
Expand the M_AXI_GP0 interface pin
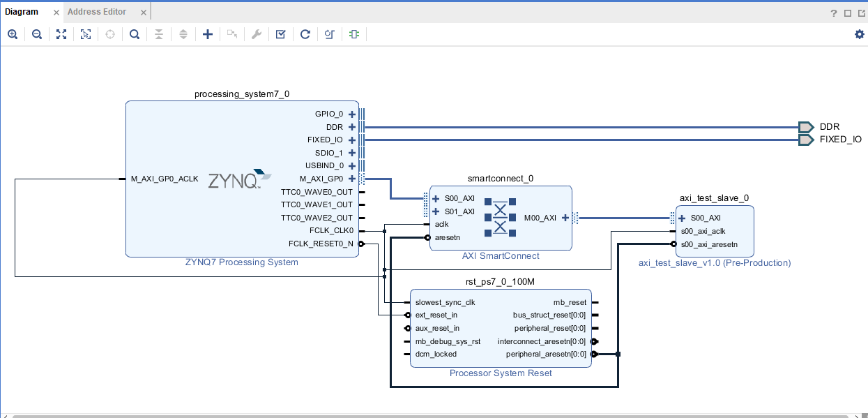pyautogui.click(x=352, y=179)
